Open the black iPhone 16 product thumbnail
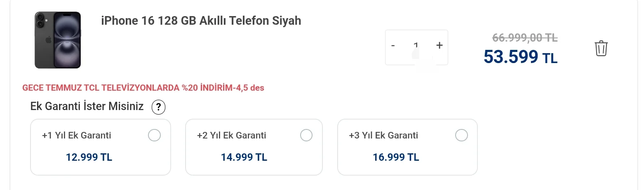 tap(58, 40)
